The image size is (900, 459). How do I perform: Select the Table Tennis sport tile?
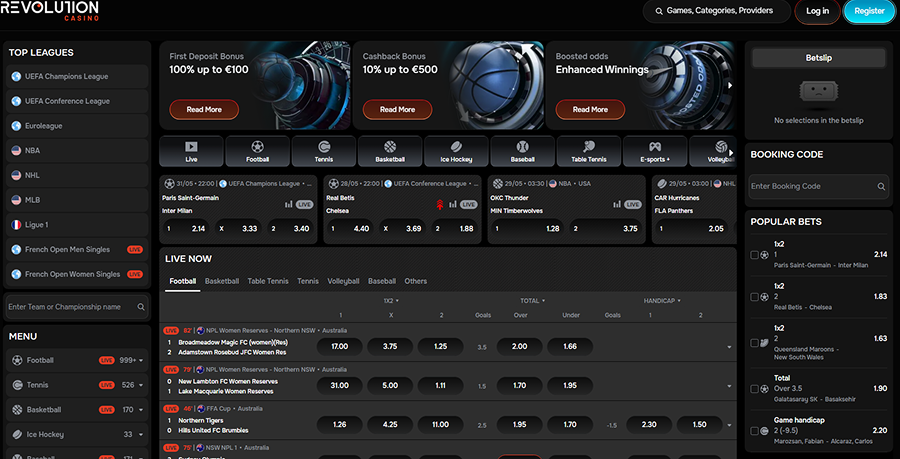click(589, 151)
